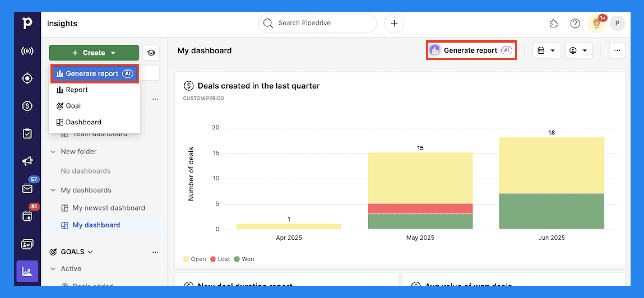The image size is (644, 298).
Task: Toggle the Won legend item in chart
Action: (x=244, y=259)
